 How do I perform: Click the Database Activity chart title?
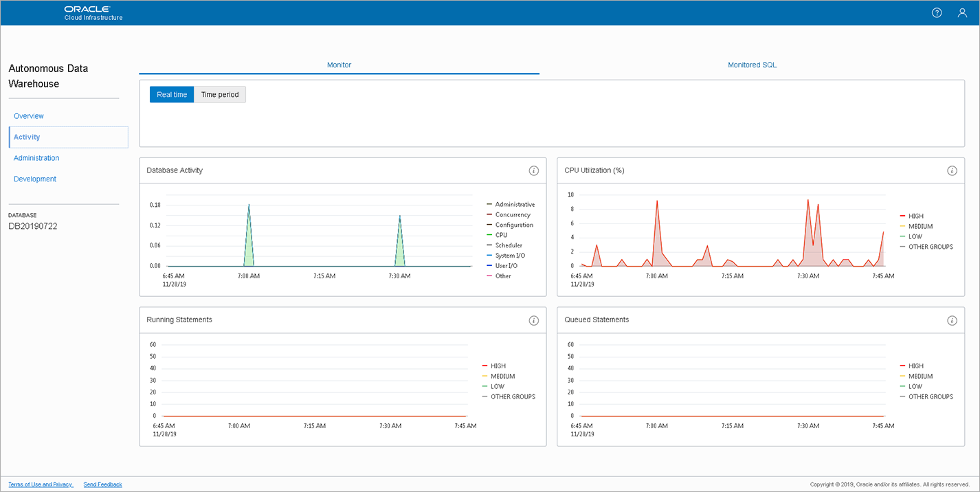(x=175, y=170)
